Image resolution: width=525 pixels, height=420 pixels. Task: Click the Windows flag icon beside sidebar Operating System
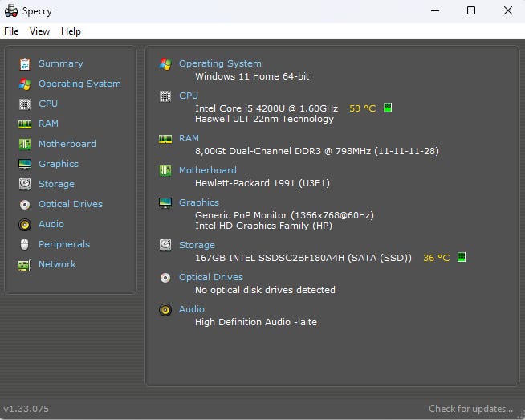(x=25, y=84)
